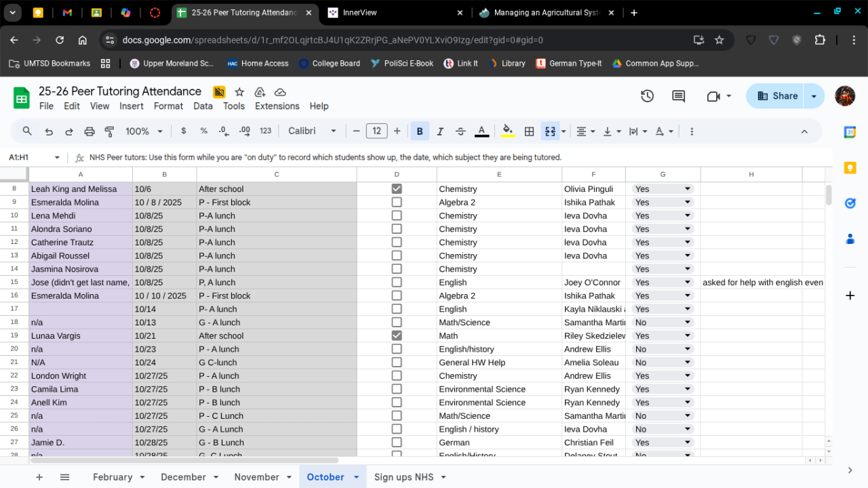Toggle italic text formatting
868x488 pixels.
440,131
